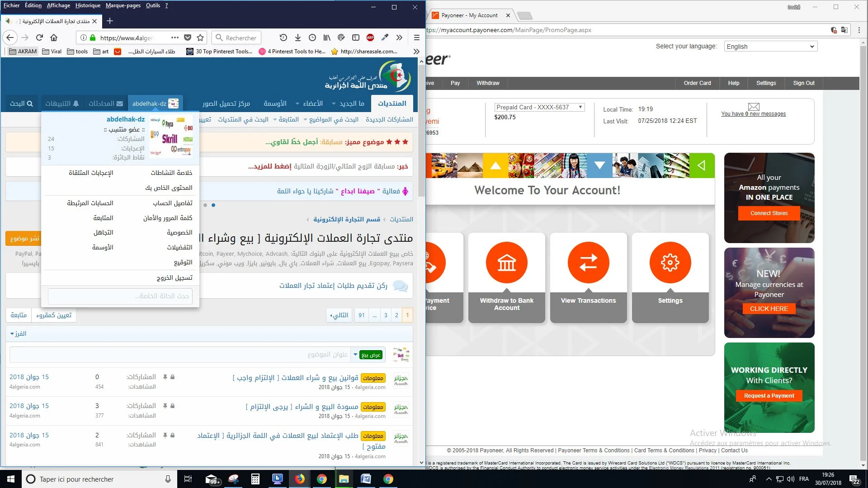Image resolution: width=868 pixels, height=488 pixels.
Task: Open Firefox downloads arrow icon
Action: click(297, 38)
